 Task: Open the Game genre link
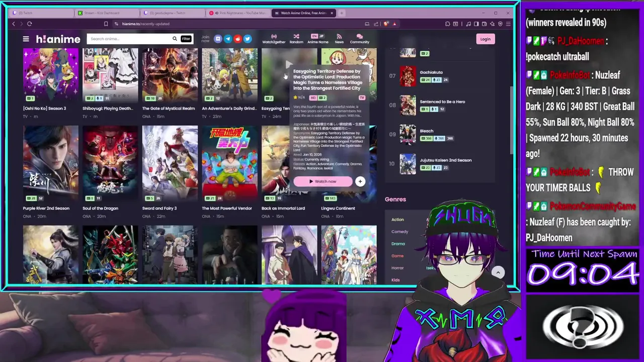397,256
